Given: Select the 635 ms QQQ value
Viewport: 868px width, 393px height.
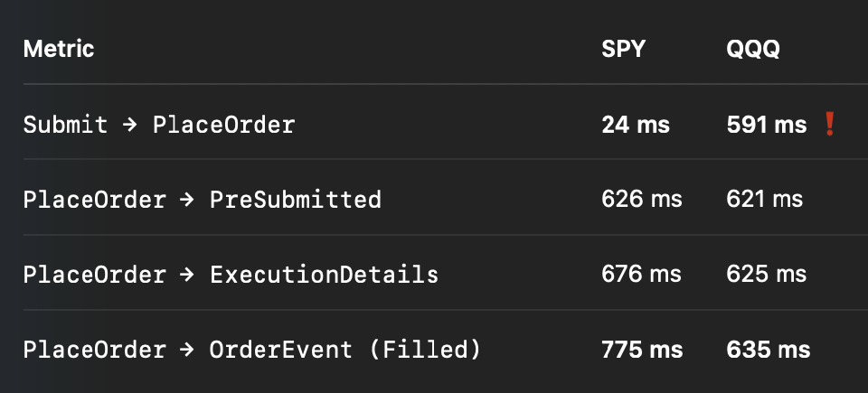Looking at the screenshot, I should click(769, 350).
